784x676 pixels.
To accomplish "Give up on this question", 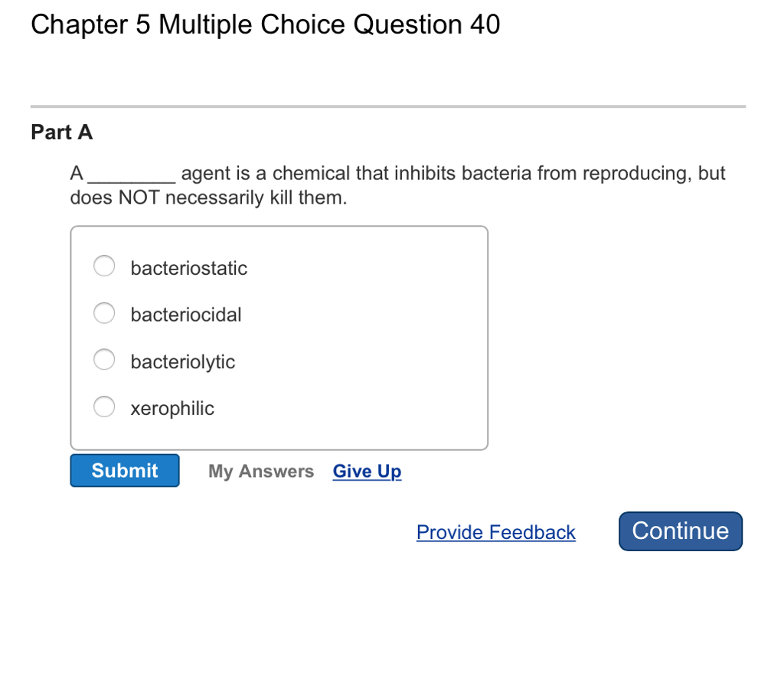I will [x=367, y=472].
